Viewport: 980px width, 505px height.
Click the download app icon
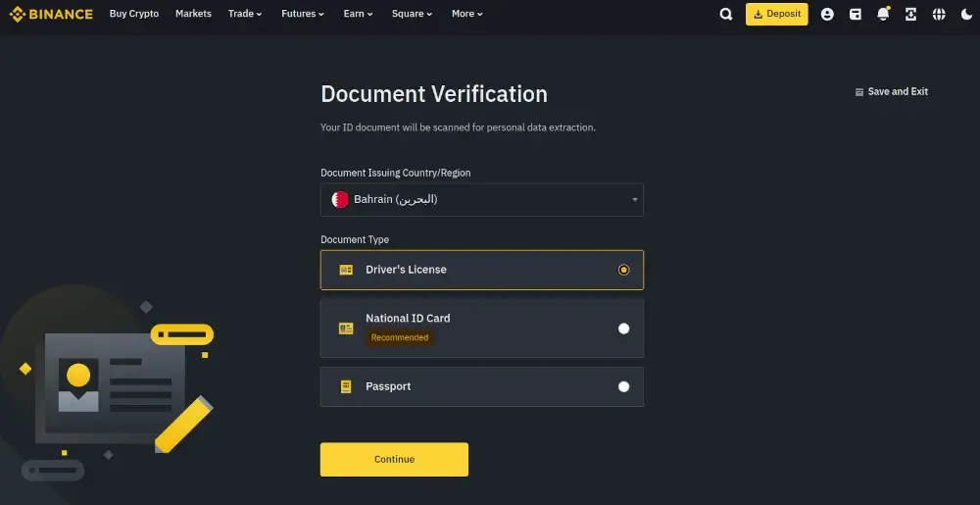pos(911,14)
